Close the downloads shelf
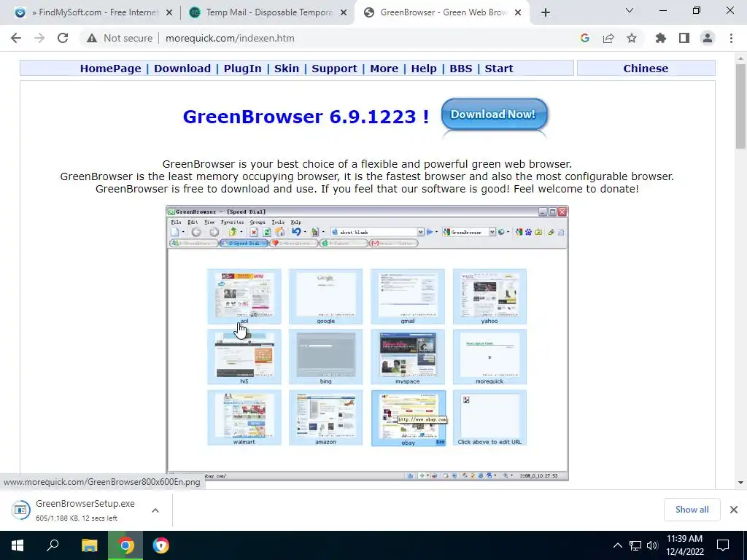Image resolution: width=747 pixels, height=560 pixels. pyautogui.click(x=734, y=510)
